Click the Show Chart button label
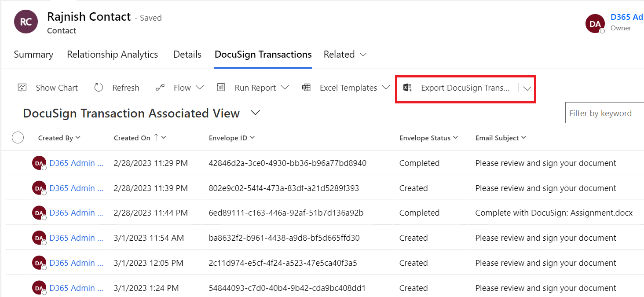 click(x=57, y=88)
